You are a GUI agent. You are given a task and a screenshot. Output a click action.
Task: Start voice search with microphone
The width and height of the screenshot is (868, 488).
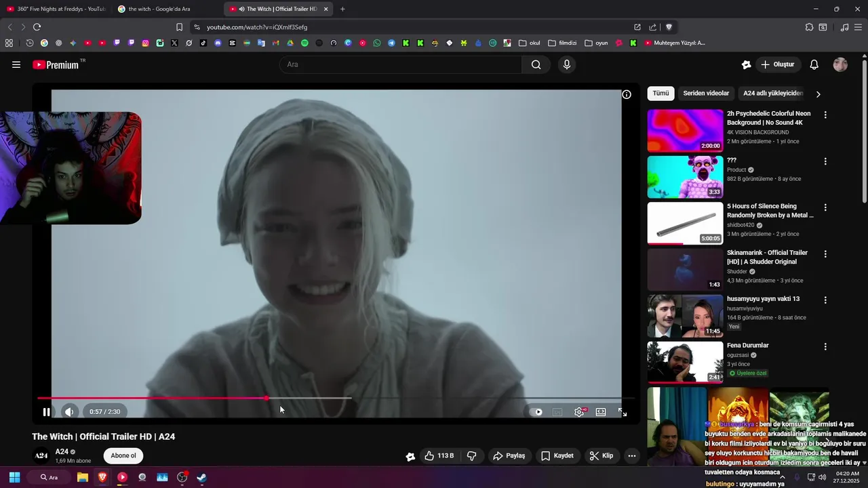(567, 64)
